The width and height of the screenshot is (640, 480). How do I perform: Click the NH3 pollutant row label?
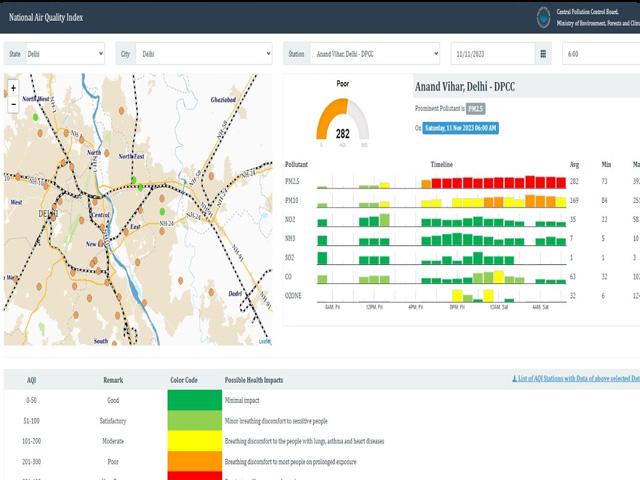tap(290, 238)
